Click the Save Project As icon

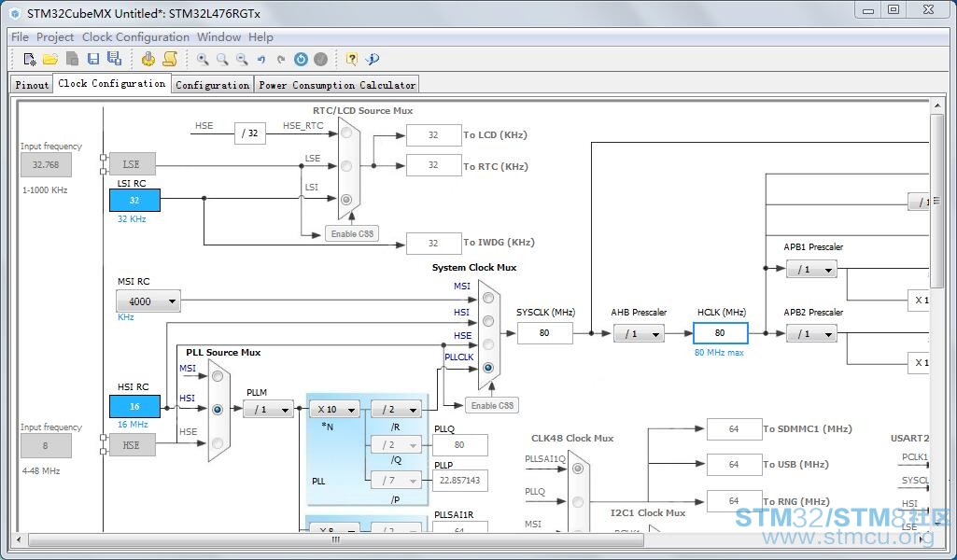tap(114, 59)
